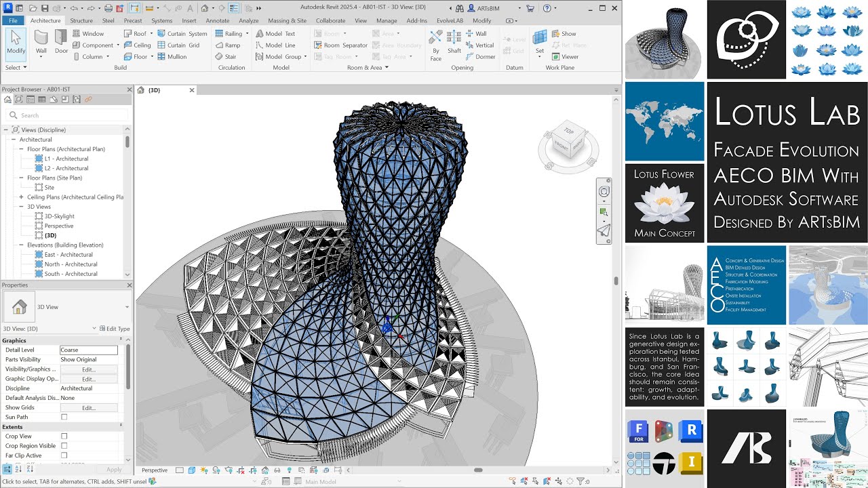Click the Save icon in quick access toolbar
The image size is (868, 488).
point(45,8)
